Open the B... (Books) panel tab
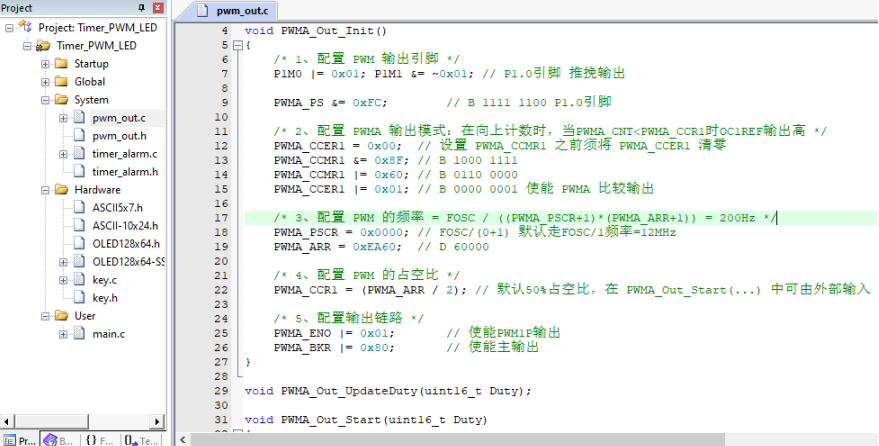This screenshot has width=879, height=446. point(59,440)
